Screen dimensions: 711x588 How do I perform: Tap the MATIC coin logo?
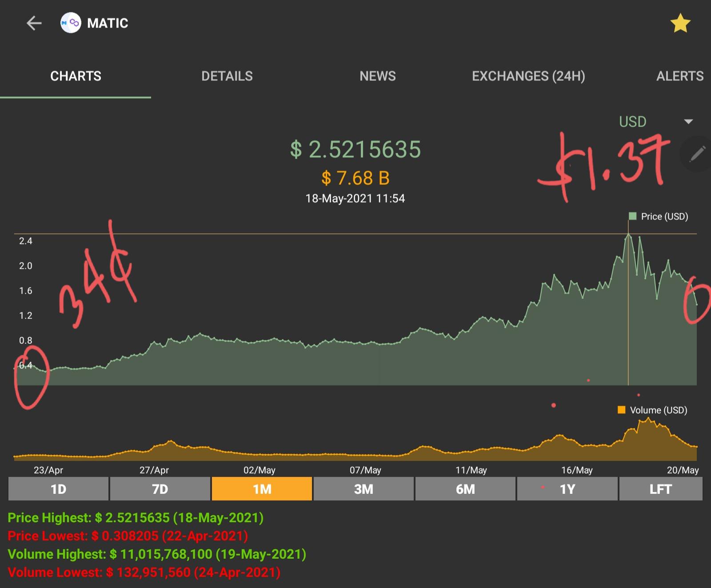[71, 23]
